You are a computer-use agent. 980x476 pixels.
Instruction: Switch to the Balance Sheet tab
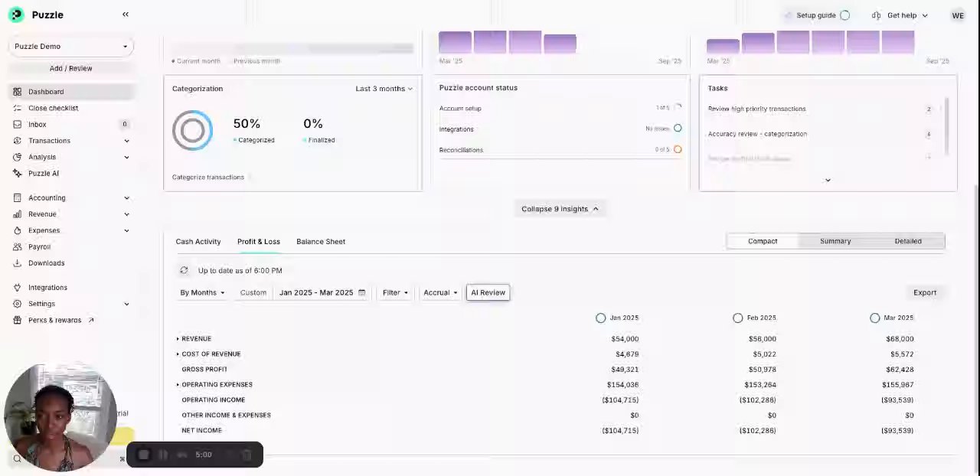tap(321, 241)
